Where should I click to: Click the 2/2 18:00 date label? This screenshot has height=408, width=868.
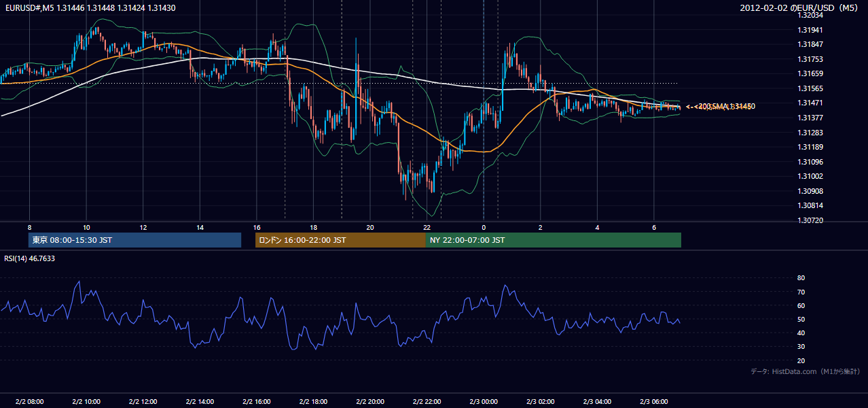(313, 401)
